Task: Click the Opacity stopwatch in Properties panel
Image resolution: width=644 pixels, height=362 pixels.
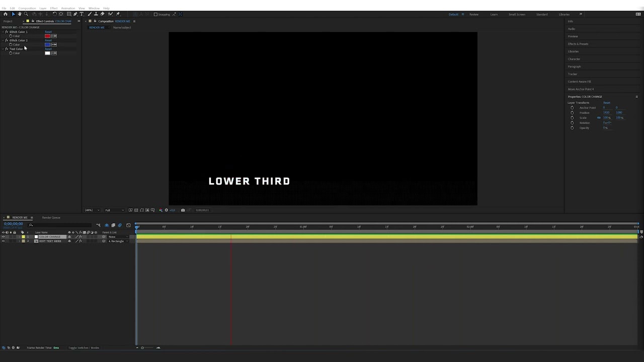Action: click(572, 128)
